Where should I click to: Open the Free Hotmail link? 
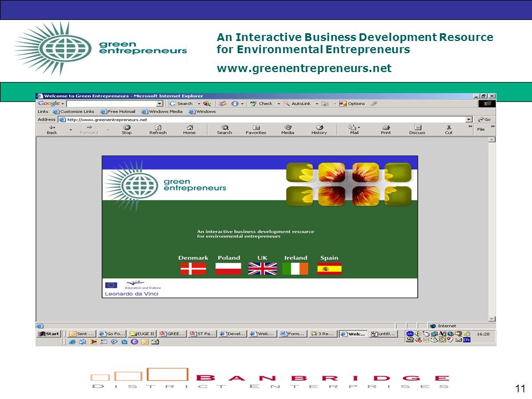[x=118, y=111]
